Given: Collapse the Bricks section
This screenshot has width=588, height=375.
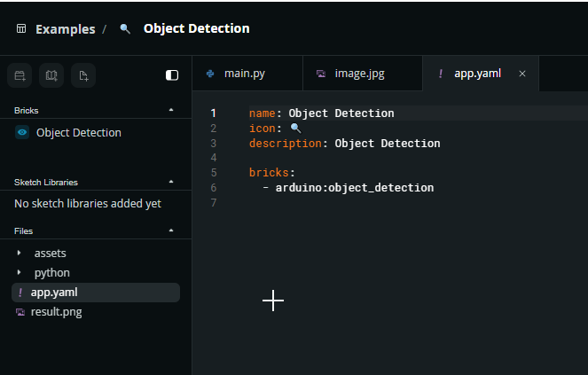Looking at the screenshot, I should 171,110.
